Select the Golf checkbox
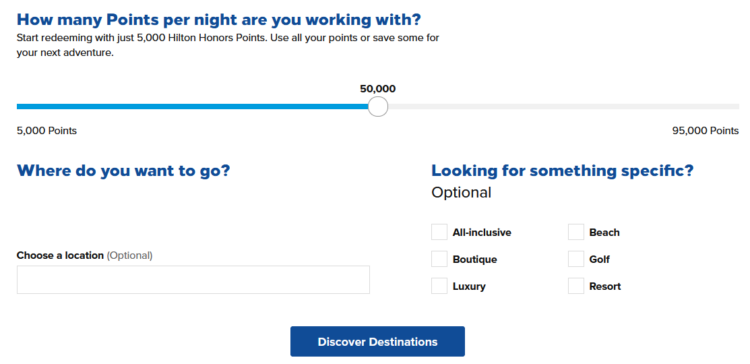The height and width of the screenshot is (364, 750). pos(576,259)
